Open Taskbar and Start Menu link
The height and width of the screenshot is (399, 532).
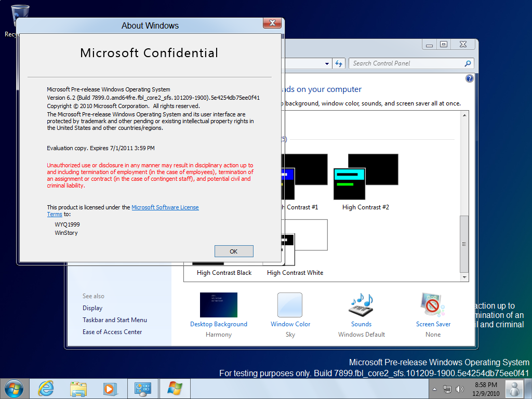tap(115, 320)
